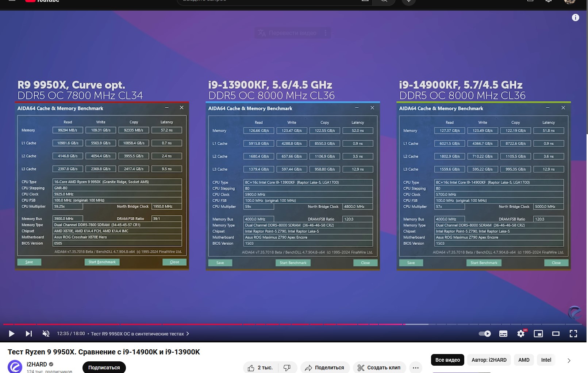
Task: Expand the chapter list via chapter title chevron
Action: point(188,334)
